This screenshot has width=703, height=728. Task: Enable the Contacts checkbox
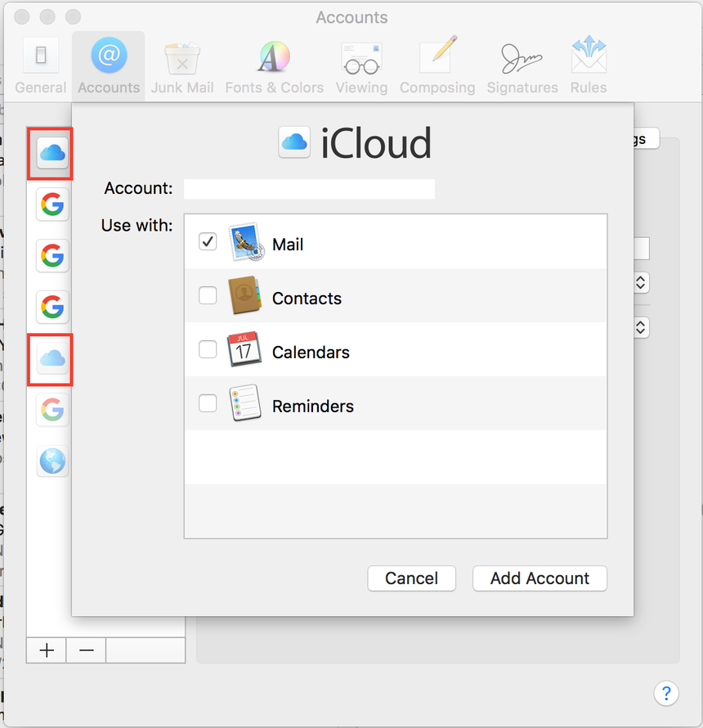click(208, 296)
